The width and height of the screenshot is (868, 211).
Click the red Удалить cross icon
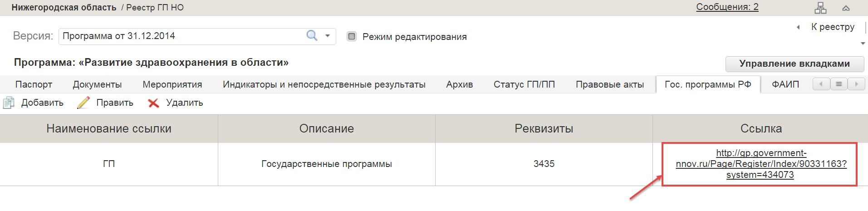pyautogui.click(x=153, y=103)
